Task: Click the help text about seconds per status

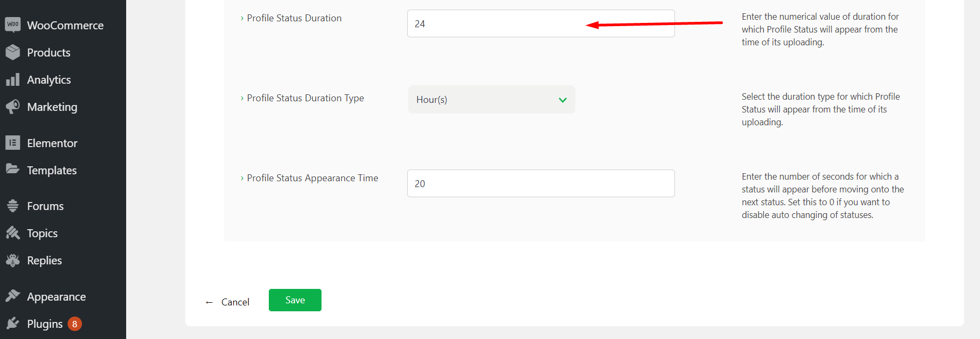Action: [x=823, y=196]
